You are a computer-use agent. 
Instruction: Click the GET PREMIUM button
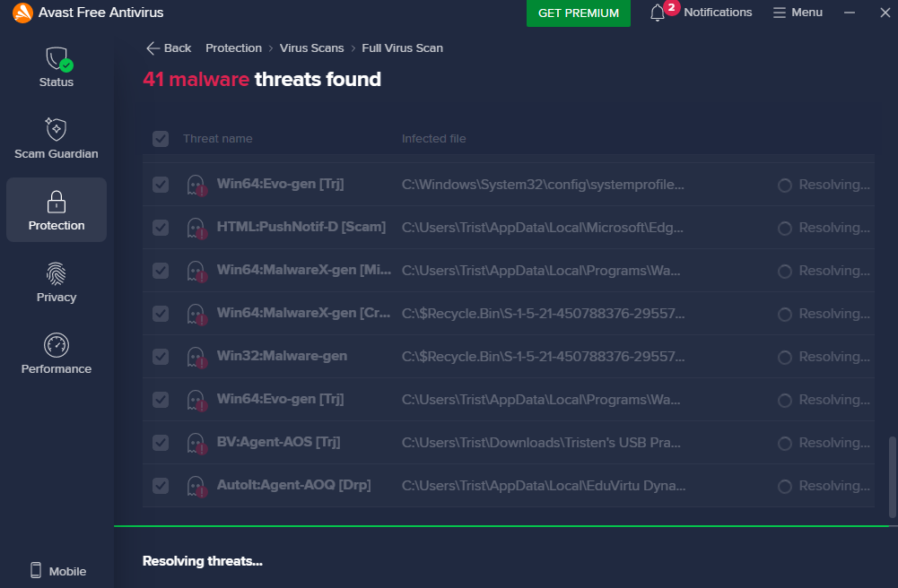click(579, 13)
